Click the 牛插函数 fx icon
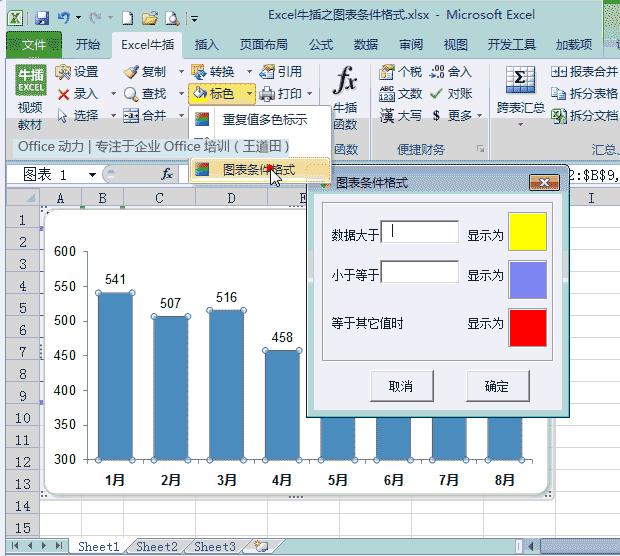The height and width of the screenshot is (556, 620). 345,98
